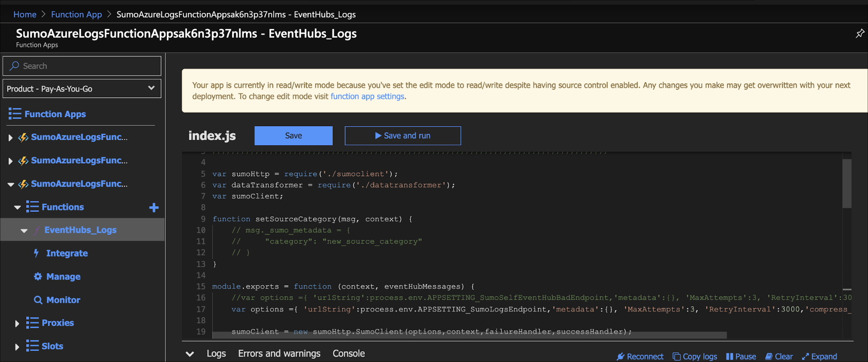The width and height of the screenshot is (868, 362).
Task: Click the Reconnect plug icon in logs bar
Action: (x=620, y=356)
